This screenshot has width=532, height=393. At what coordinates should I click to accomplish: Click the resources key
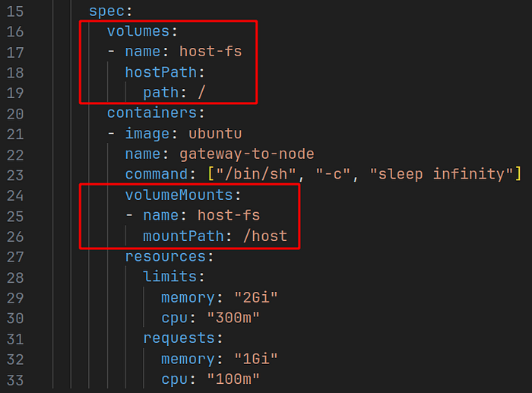[166, 257]
